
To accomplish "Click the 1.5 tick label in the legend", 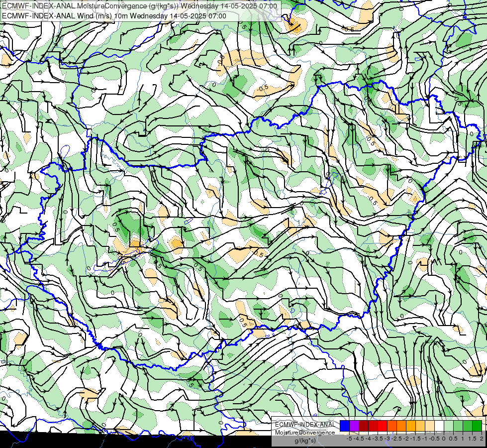I will pyautogui.click(x=472, y=439).
